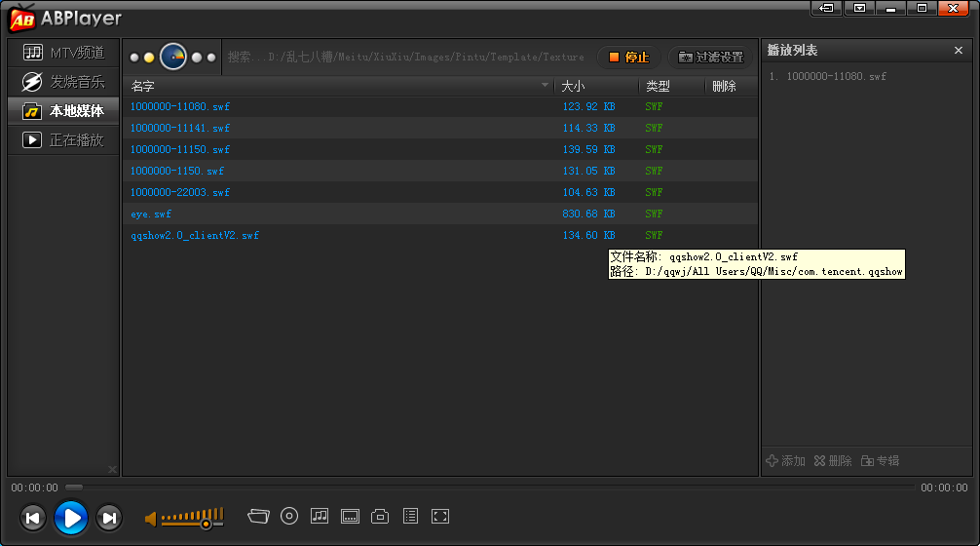Open the MTV频道 tab

63,52
